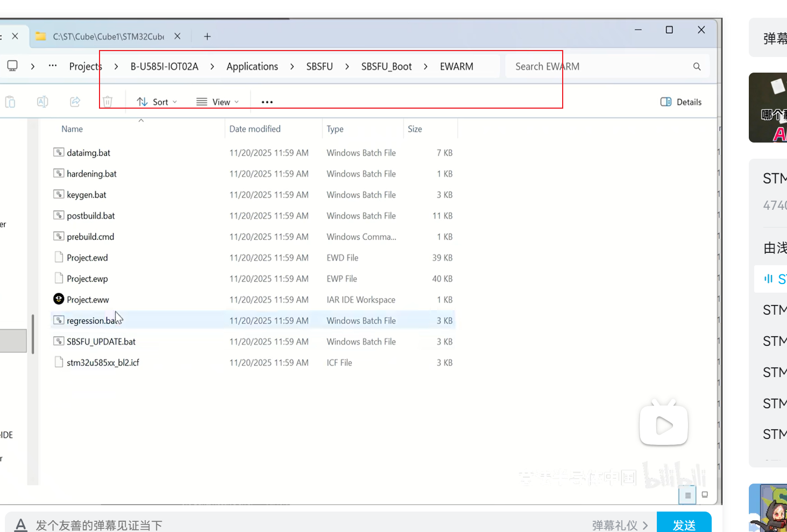Navigate to Applications breadcrumb
The height and width of the screenshot is (532, 787).
252,67
